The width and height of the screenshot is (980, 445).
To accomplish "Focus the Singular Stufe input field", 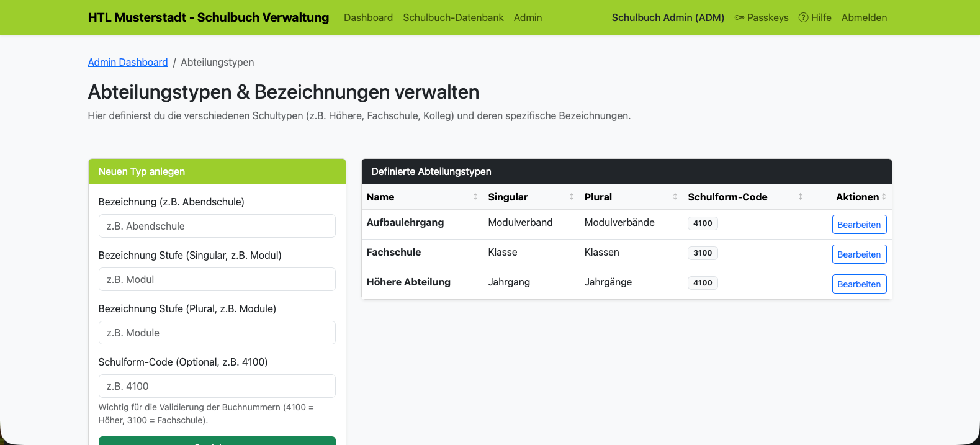I will pyautogui.click(x=217, y=279).
